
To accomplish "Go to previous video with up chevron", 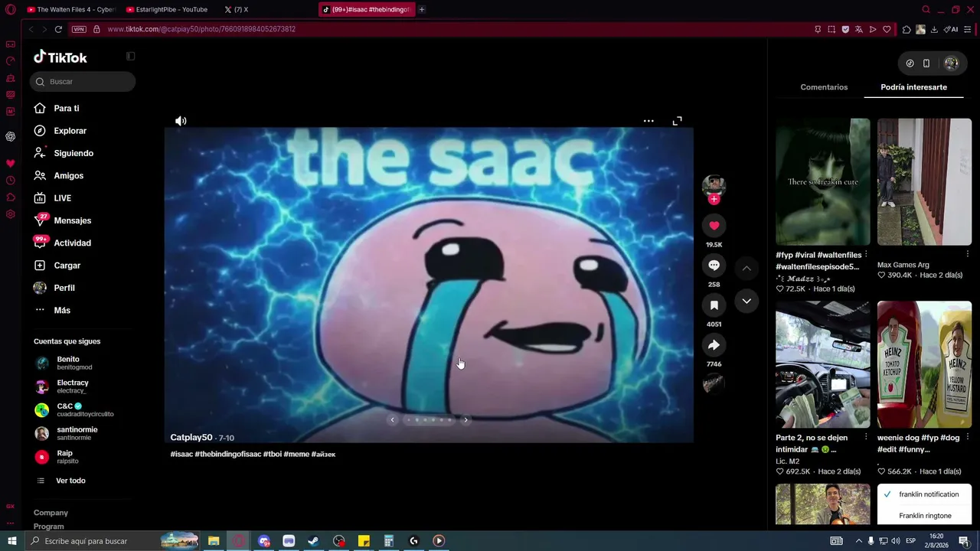I will pos(746,268).
